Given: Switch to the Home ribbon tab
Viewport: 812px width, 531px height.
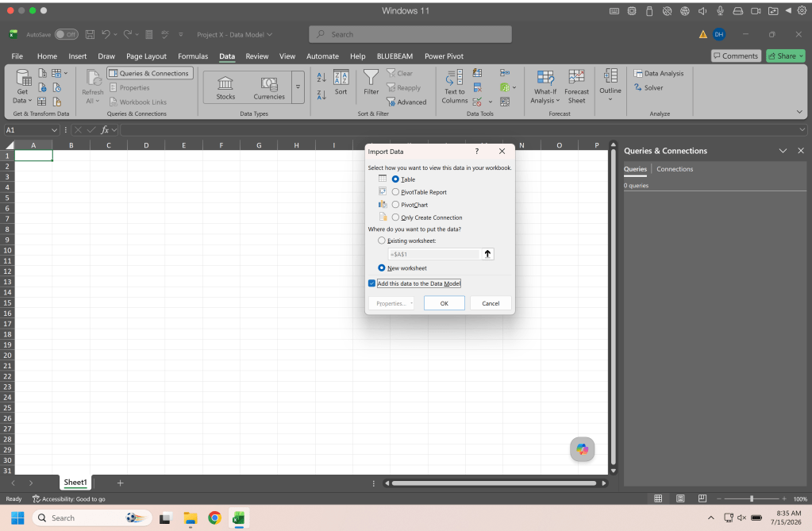Looking at the screenshot, I should pos(47,56).
